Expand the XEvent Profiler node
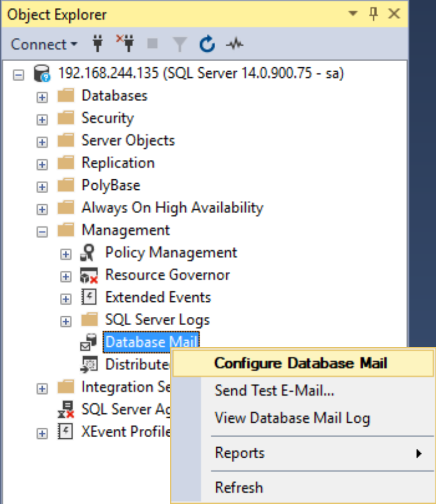This screenshot has height=504, width=436. click(42, 434)
